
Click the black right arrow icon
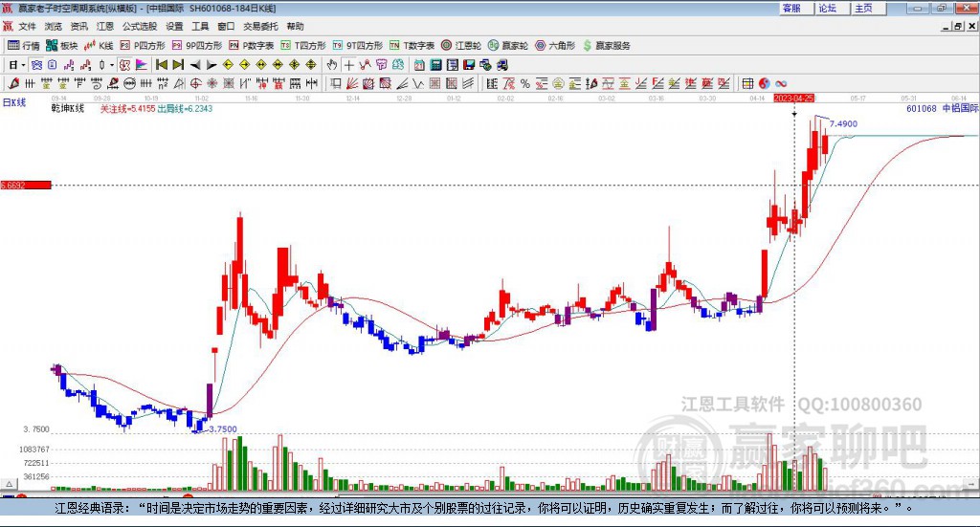coord(212,65)
